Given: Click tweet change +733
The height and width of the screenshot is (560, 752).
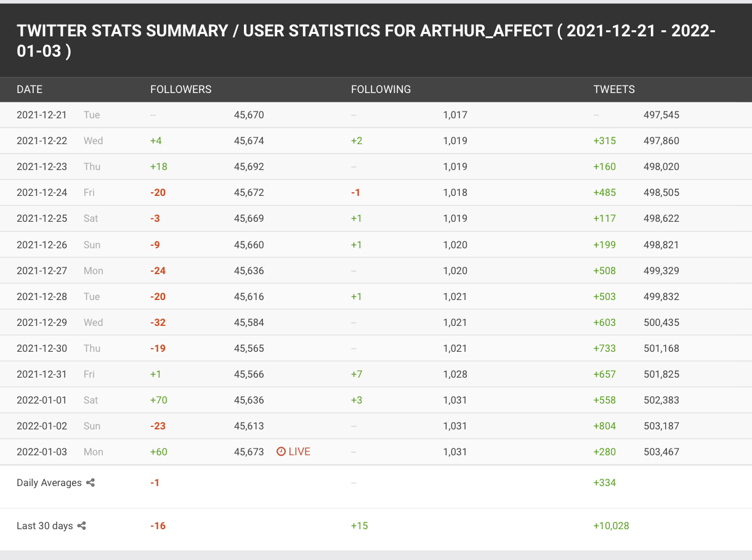Looking at the screenshot, I should tap(605, 348).
